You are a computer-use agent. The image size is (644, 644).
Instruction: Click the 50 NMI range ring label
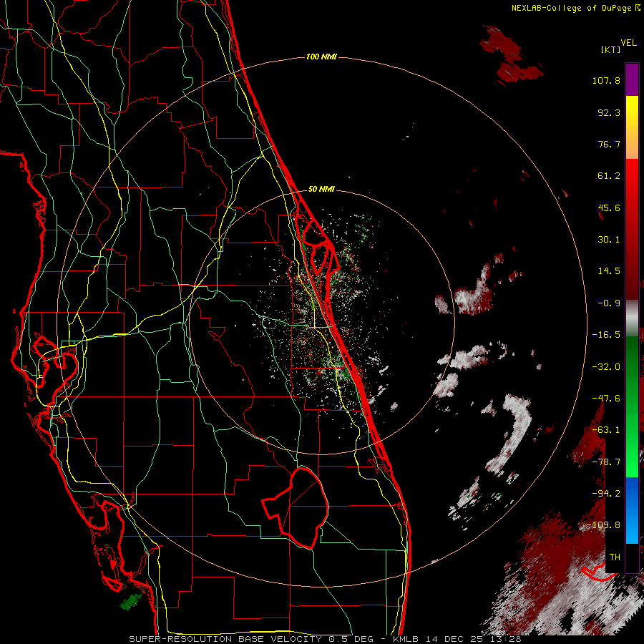point(321,189)
